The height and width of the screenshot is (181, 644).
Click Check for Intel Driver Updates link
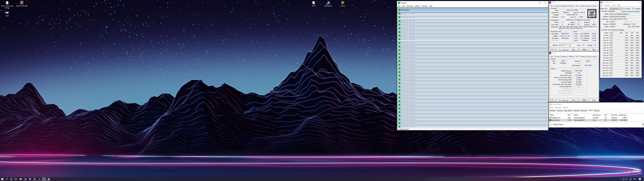(x=630, y=11)
